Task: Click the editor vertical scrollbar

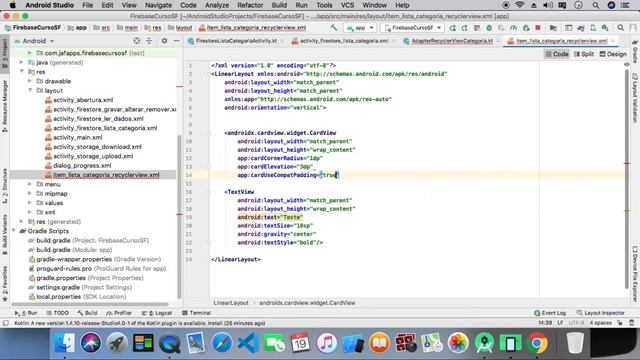Action: coord(627,178)
